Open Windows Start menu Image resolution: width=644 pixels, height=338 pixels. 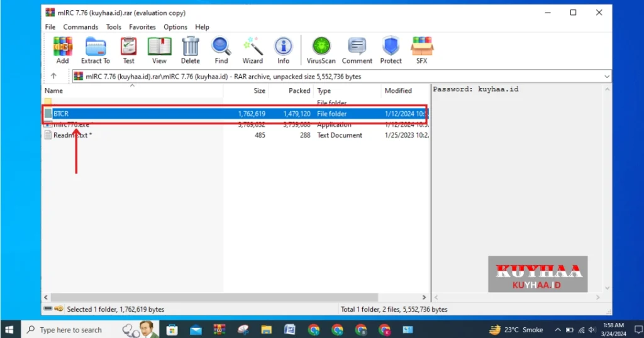point(9,329)
